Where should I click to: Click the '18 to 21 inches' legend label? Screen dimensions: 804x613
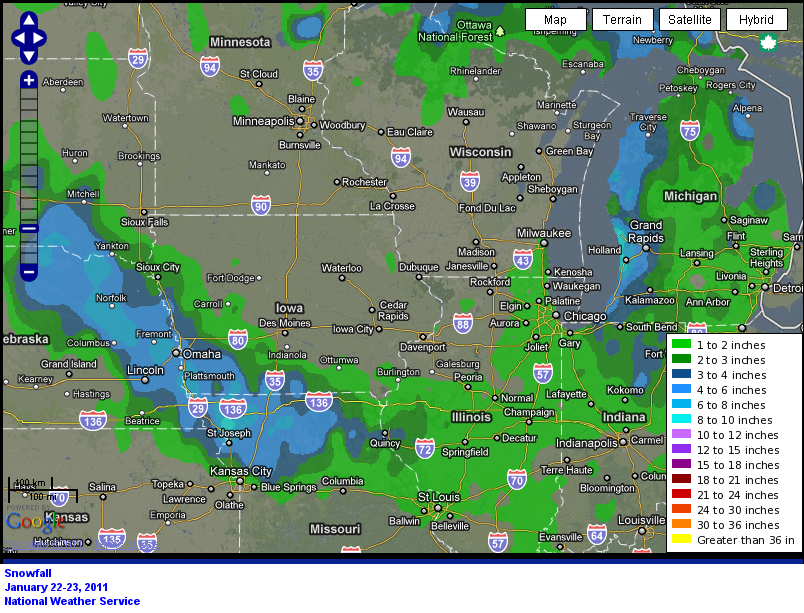pyautogui.click(x=738, y=480)
